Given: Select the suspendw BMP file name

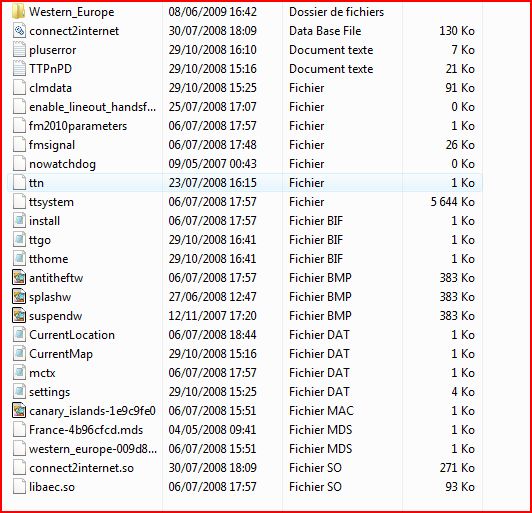Looking at the screenshot, I should click(x=56, y=316).
